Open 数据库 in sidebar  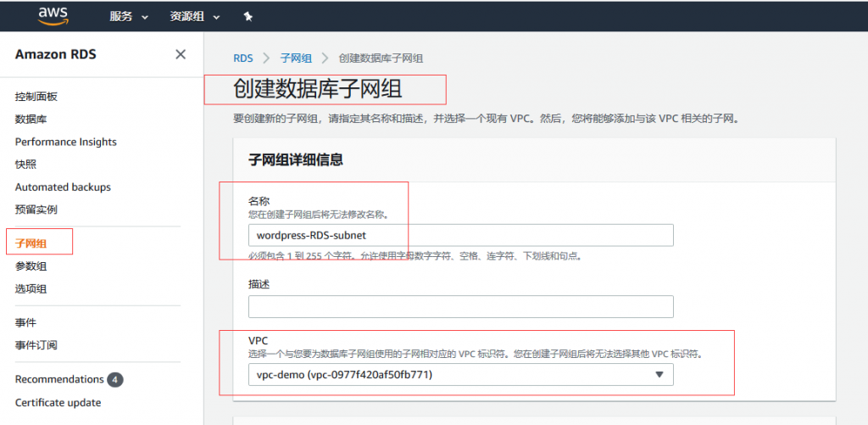pos(31,119)
